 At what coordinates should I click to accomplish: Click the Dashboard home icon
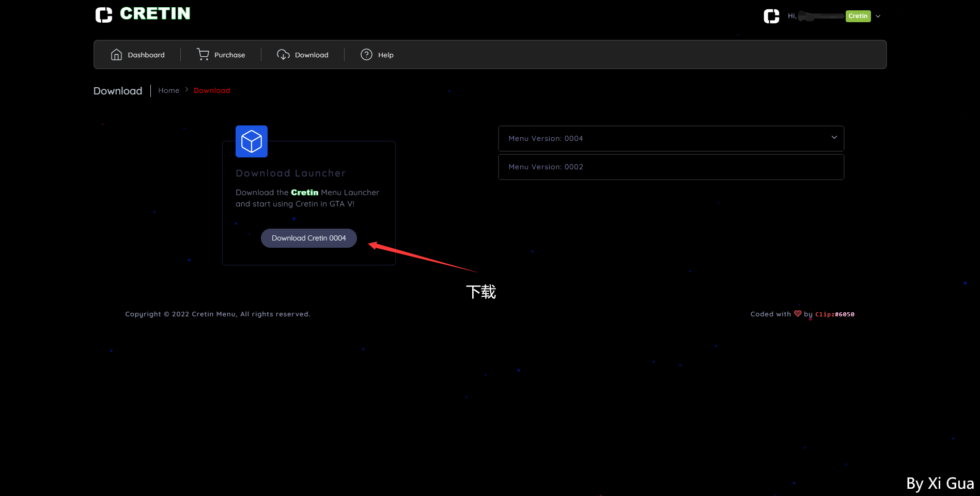point(117,55)
